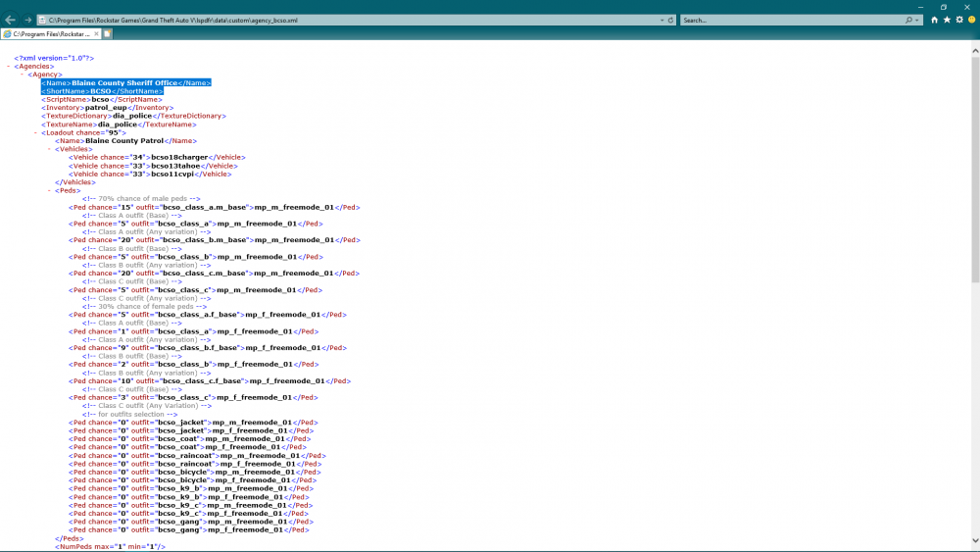980x552 pixels.
Task: Click the closing </Vehicles> tag
Action: point(75,182)
